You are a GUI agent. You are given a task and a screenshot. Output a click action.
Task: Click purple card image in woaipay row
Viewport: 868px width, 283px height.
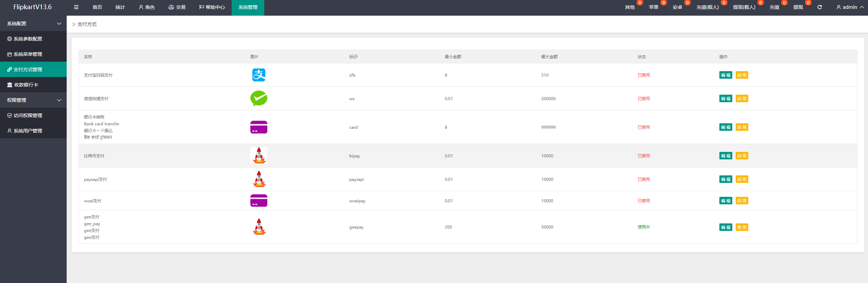click(x=259, y=201)
